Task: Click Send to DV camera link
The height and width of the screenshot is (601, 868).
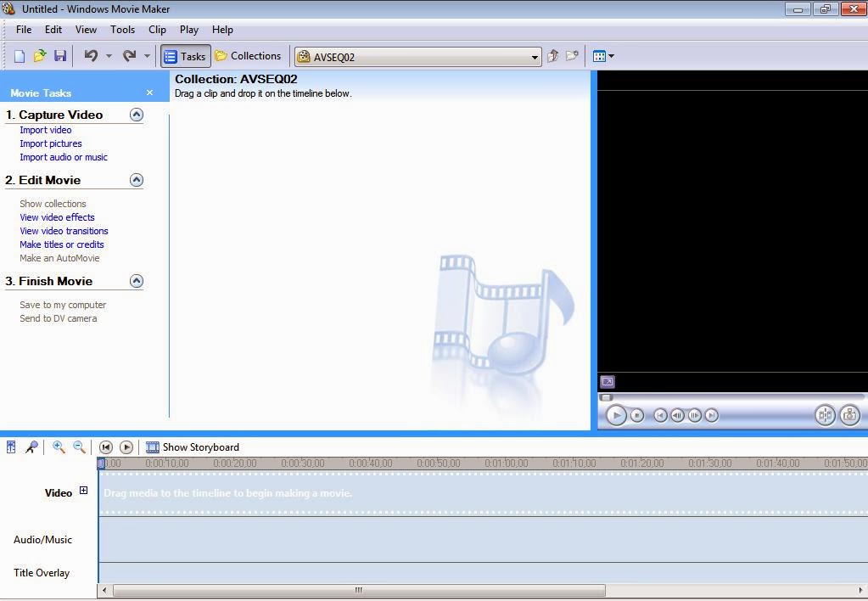Action: [x=59, y=318]
